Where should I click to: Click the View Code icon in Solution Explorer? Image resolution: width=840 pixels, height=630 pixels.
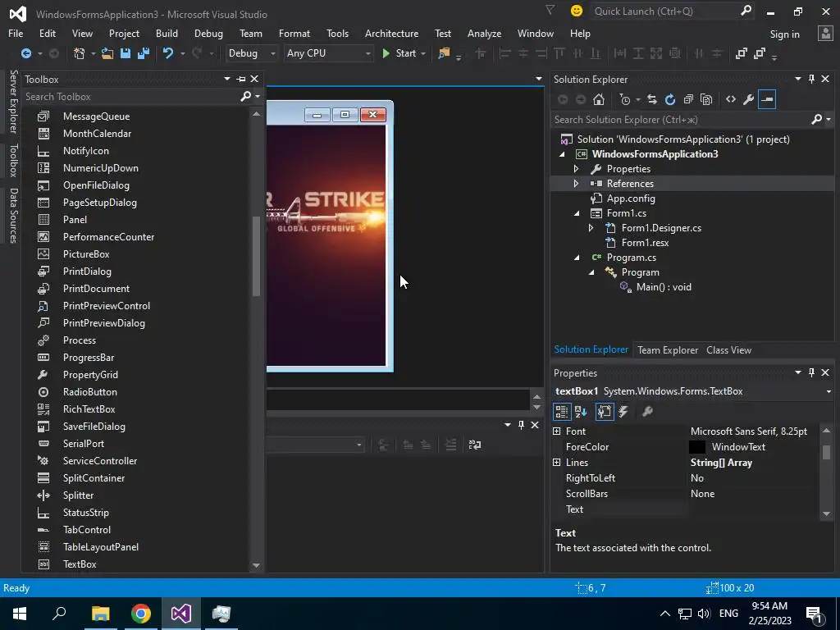coord(731,99)
